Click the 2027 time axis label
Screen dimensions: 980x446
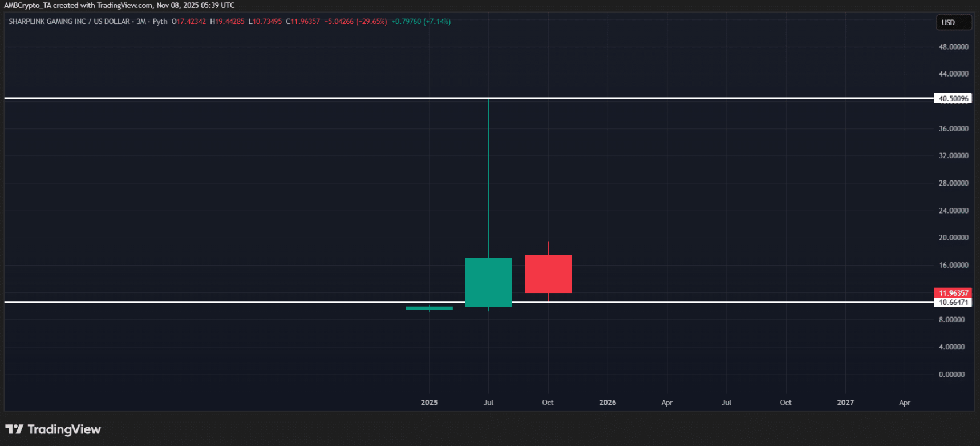(845, 403)
